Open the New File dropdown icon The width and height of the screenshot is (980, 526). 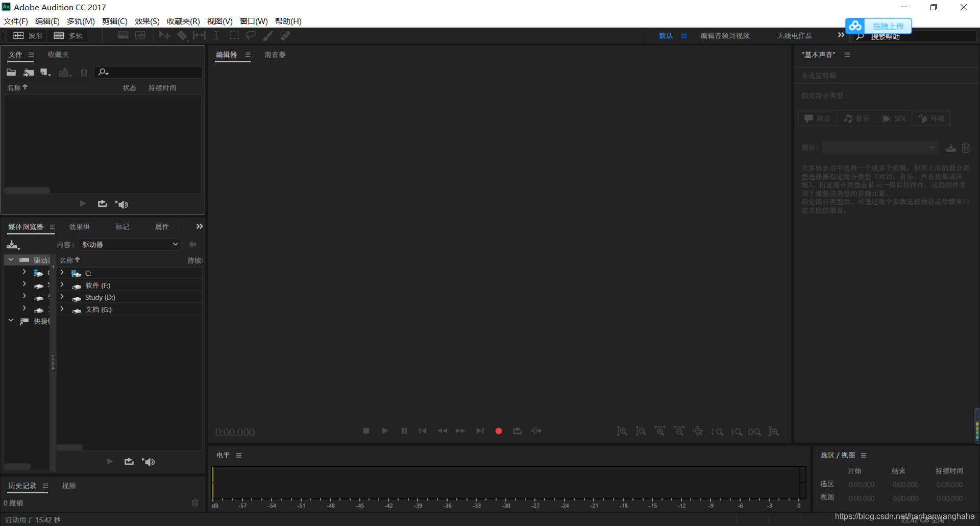click(46, 73)
